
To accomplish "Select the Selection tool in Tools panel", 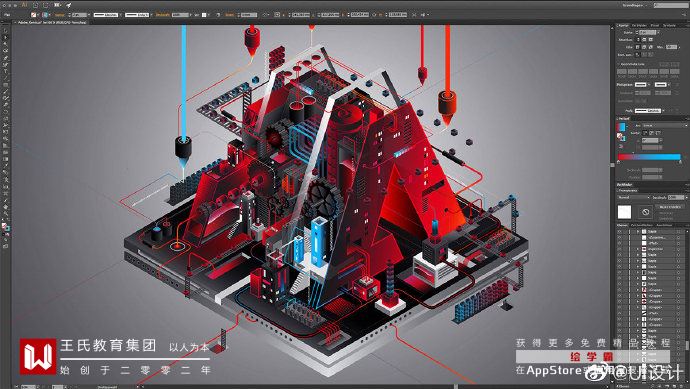I will click(x=5, y=30).
